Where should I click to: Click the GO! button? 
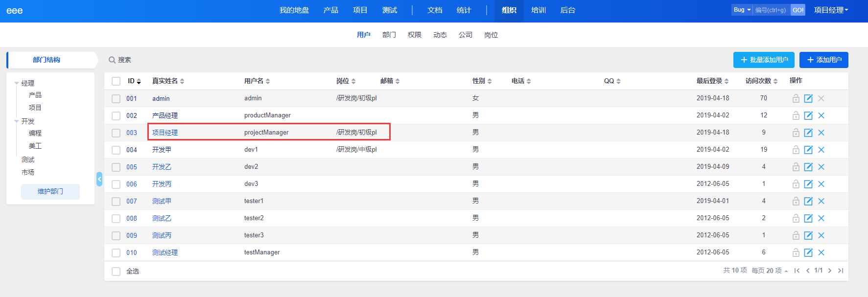[x=798, y=10]
